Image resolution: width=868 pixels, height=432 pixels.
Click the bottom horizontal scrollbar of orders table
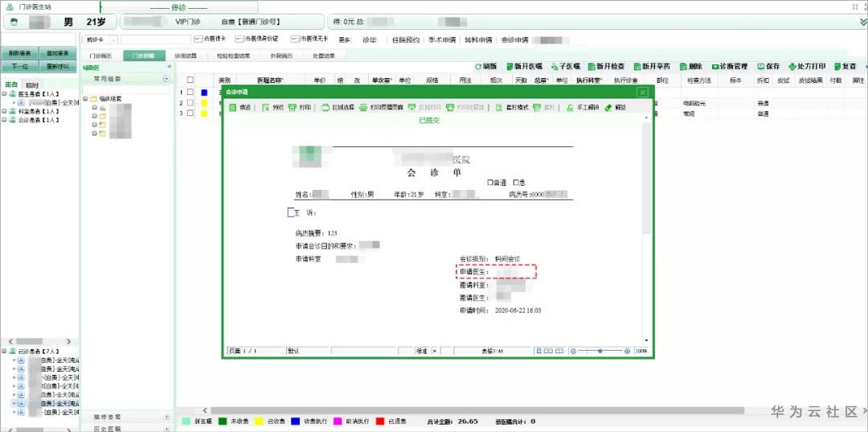[477, 410]
